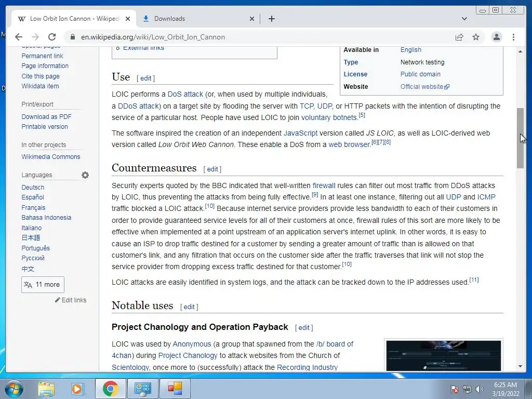Close the Low Orbit Ion Cannon tab

128,19
